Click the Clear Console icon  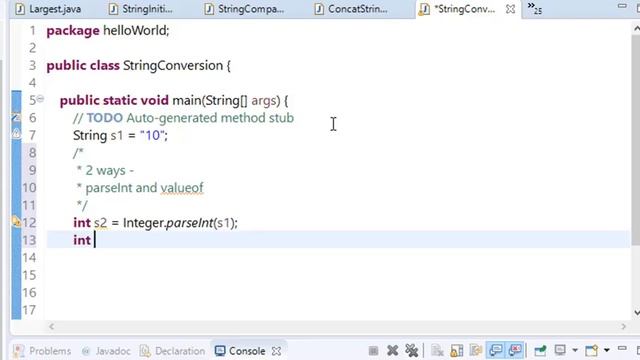coord(437,351)
